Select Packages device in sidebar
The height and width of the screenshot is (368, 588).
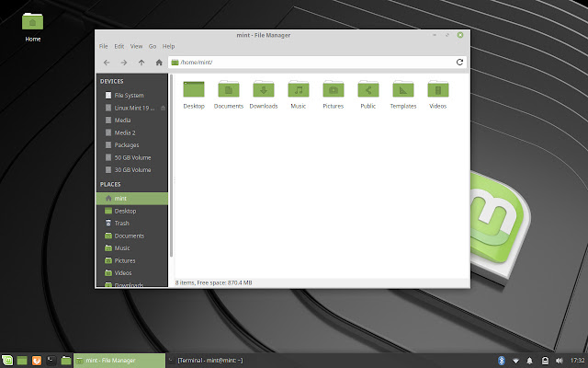point(132,145)
